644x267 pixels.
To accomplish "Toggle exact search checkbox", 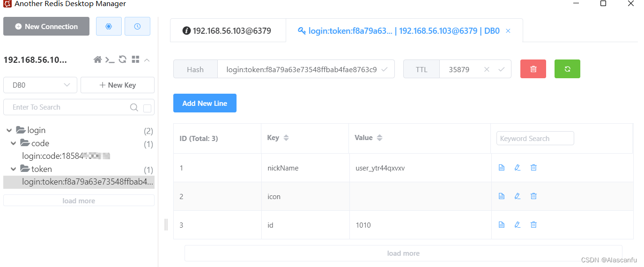I will click(x=147, y=108).
